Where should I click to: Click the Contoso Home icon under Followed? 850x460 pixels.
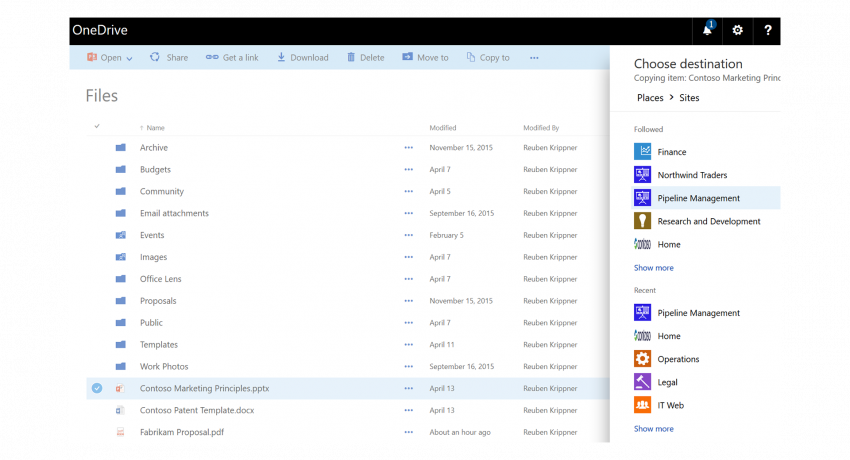642,244
